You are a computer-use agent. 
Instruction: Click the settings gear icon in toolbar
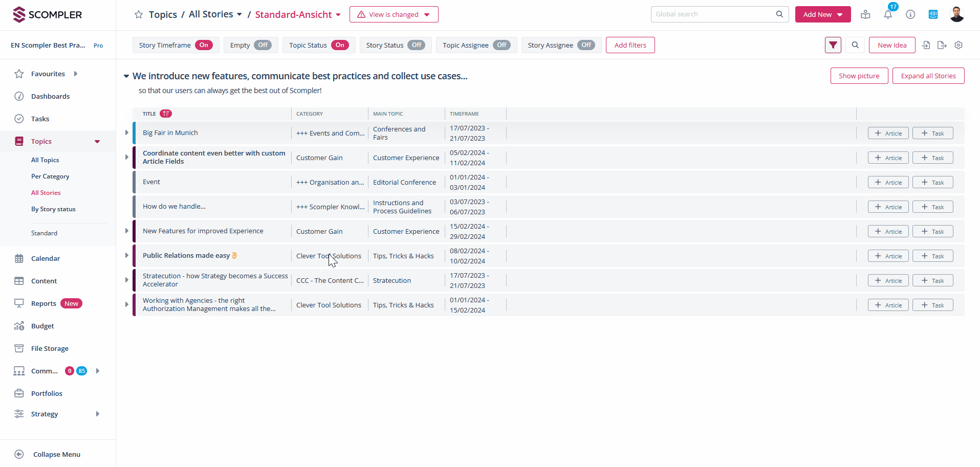[x=959, y=45]
